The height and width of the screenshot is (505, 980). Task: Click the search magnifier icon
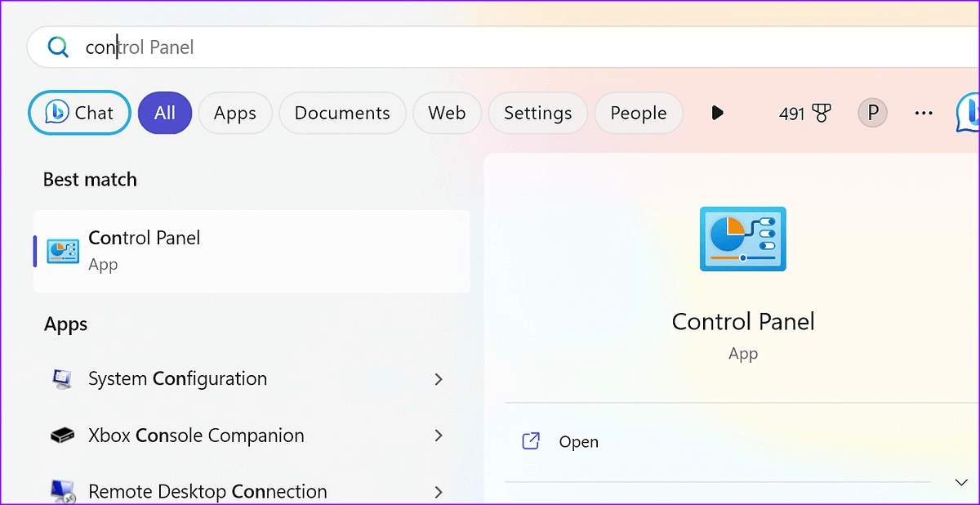58,47
